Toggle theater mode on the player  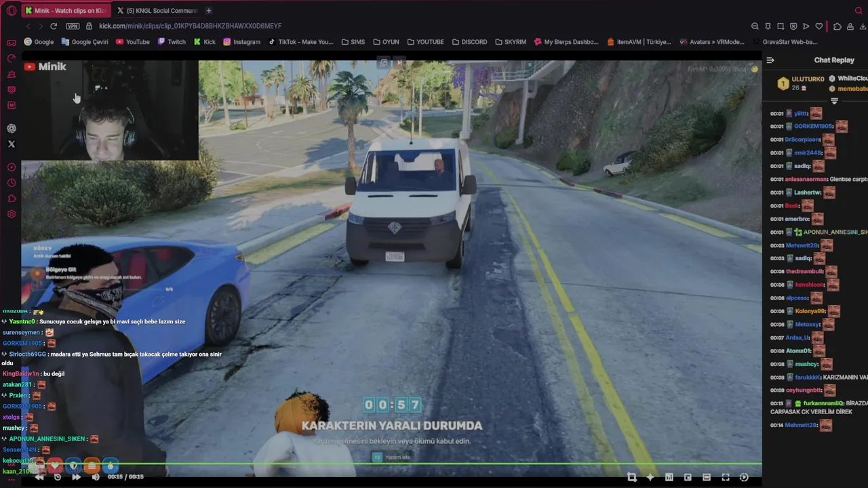pyautogui.click(x=707, y=477)
